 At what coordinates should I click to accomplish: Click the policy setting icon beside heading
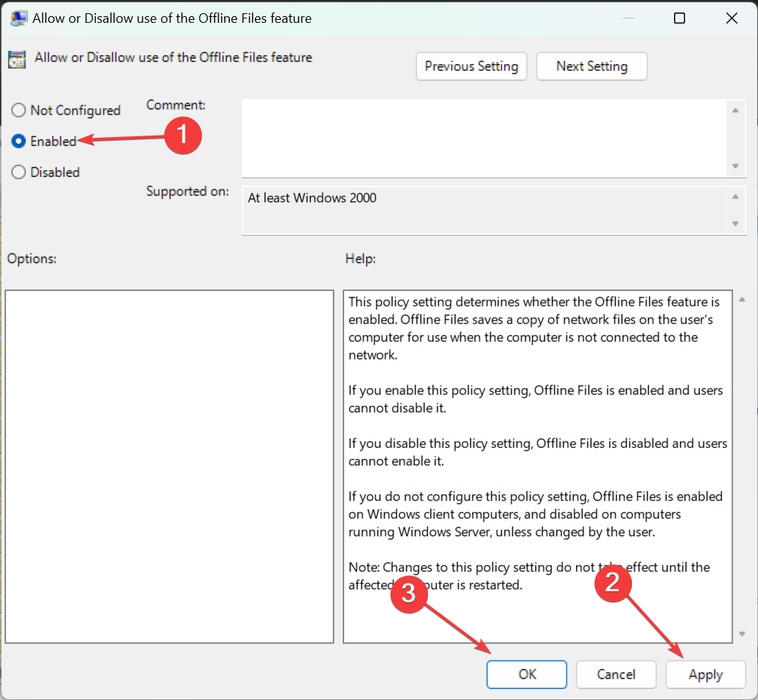17,60
